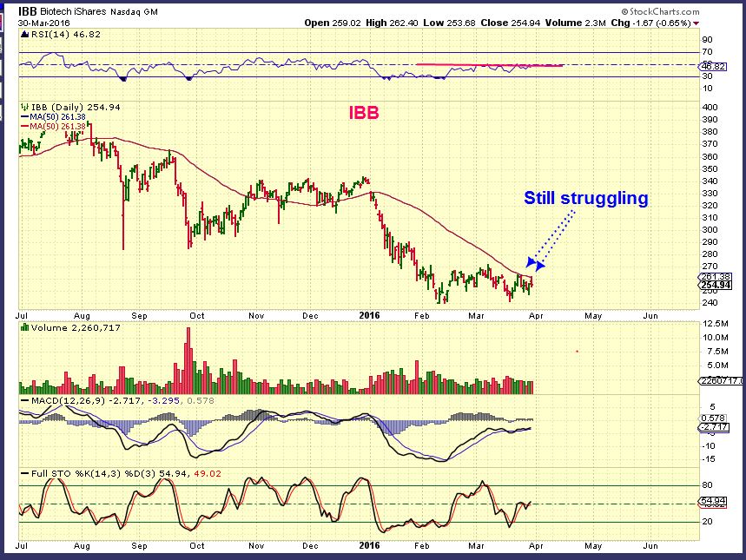Click the '30-Mar-2016' date text

44,23
